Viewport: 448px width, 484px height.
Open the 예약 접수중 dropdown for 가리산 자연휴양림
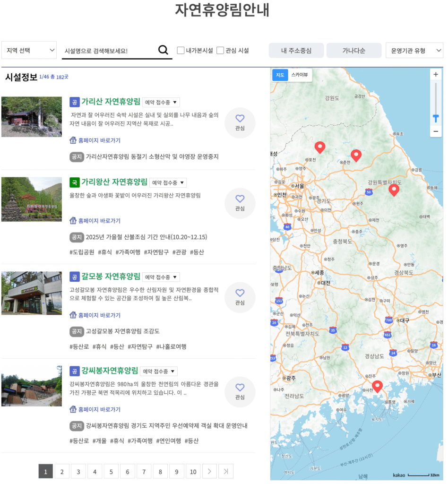(161, 102)
